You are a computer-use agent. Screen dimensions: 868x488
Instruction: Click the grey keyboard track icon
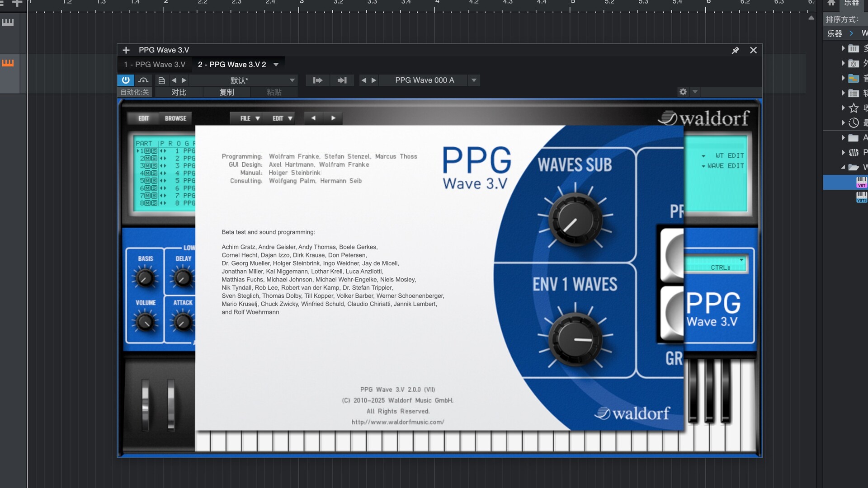point(8,22)
